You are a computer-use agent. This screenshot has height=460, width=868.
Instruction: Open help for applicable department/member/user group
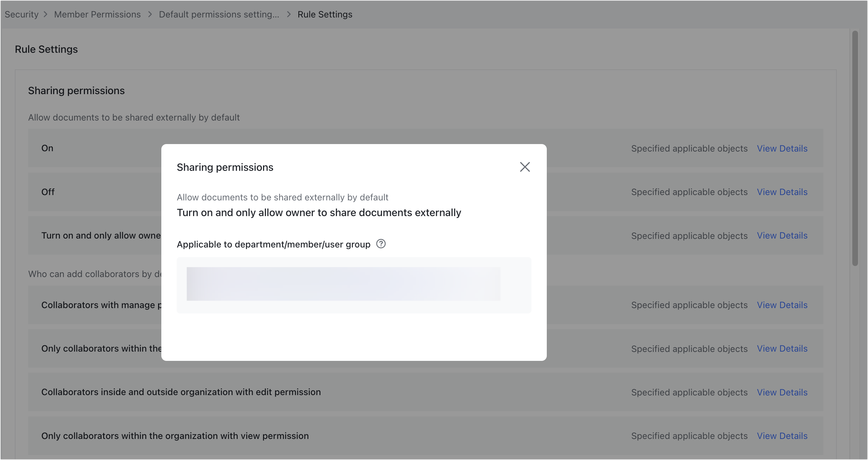[381, 244]
